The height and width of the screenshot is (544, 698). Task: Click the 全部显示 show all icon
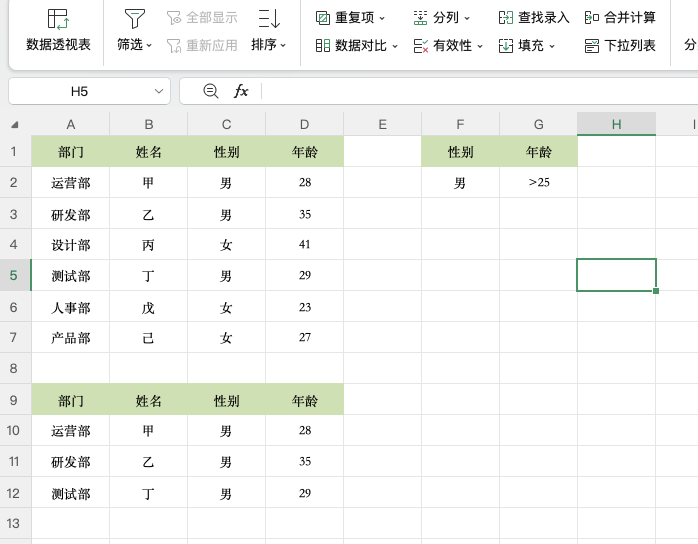tap(174, 18)
